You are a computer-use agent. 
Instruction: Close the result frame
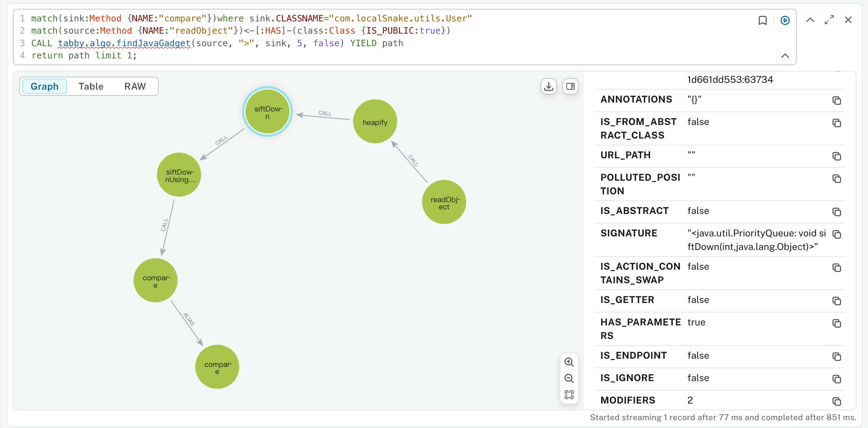pyautogui.click(x=848, y=20)
